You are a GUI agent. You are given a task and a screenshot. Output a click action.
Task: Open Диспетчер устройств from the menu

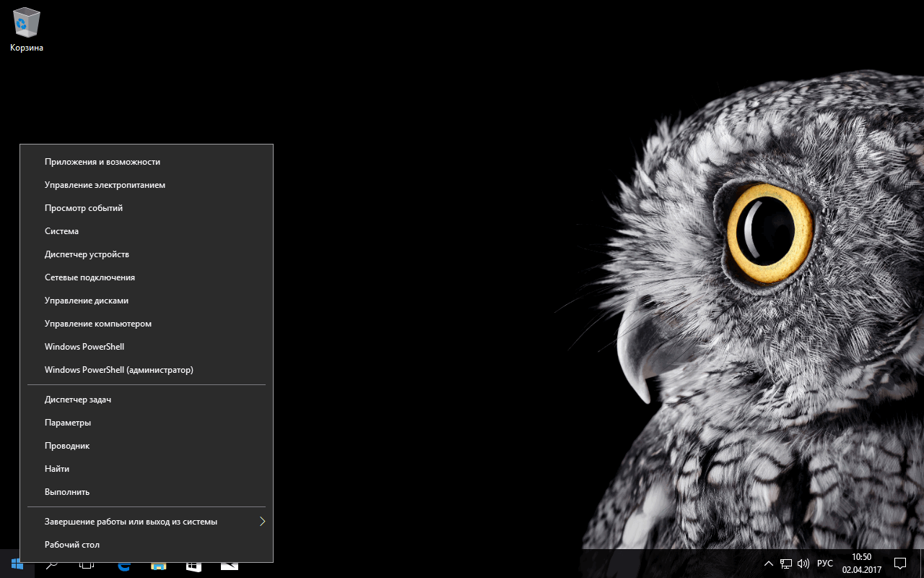(x=87, y=254)
